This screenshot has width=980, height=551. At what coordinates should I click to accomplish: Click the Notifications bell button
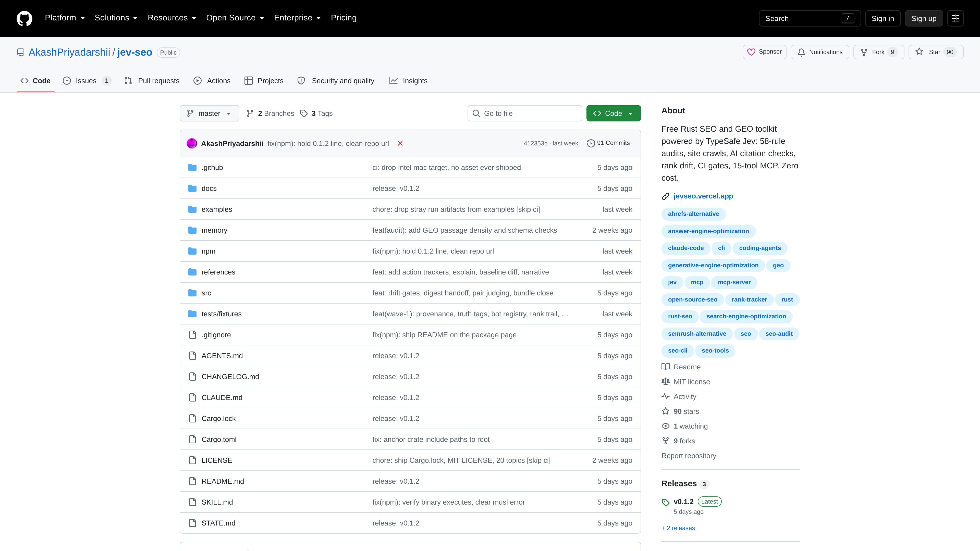point(820,52)
